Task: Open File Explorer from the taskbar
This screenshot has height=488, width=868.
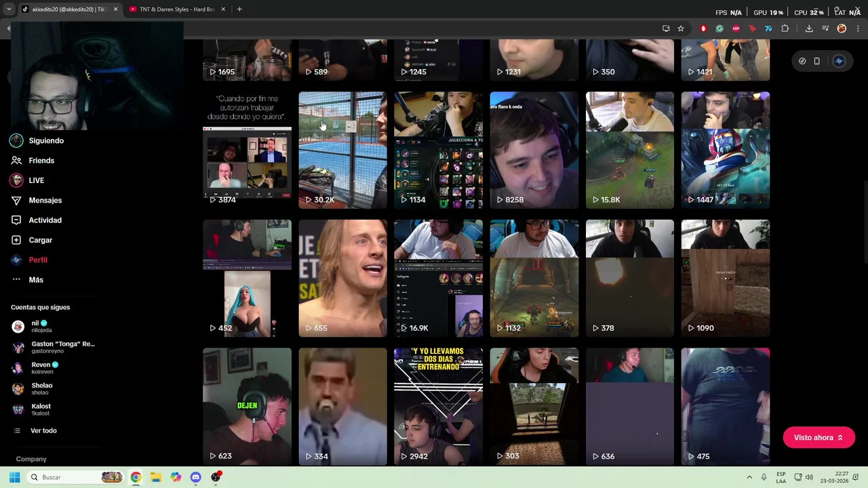Action: (155, 477)
